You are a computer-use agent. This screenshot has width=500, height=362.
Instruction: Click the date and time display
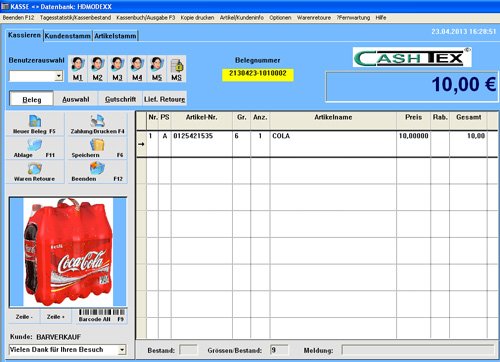pyautogui.click(x=464, y=32)
